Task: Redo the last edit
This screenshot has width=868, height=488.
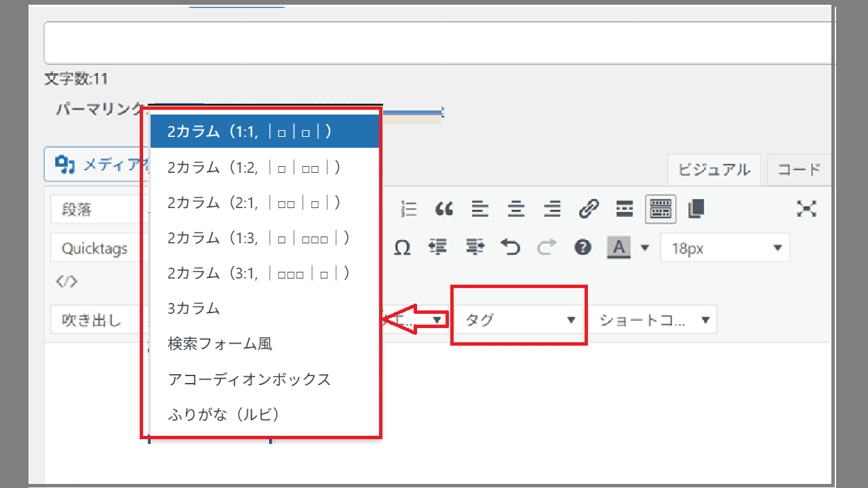Action: (x=547, y=247)
